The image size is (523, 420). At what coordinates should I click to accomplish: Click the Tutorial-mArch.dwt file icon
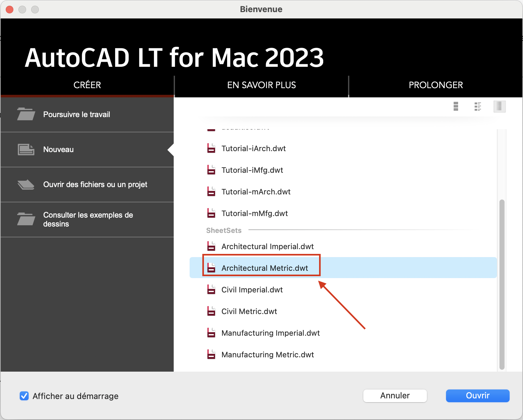[x=211, y=192]
